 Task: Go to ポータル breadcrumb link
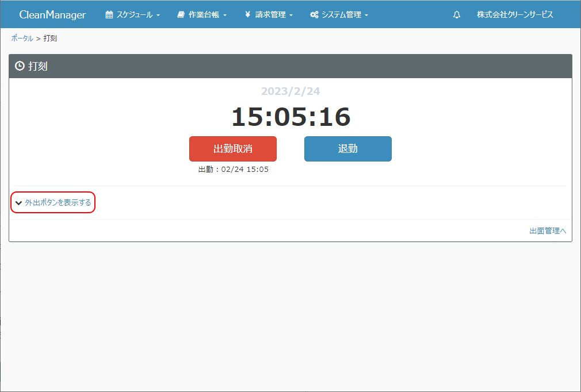(22, 38)
